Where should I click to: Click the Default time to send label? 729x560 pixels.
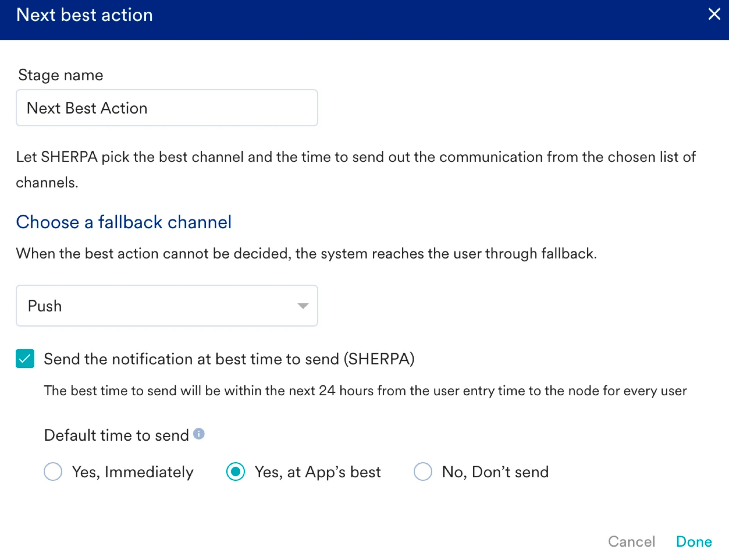tap(116, 435)
